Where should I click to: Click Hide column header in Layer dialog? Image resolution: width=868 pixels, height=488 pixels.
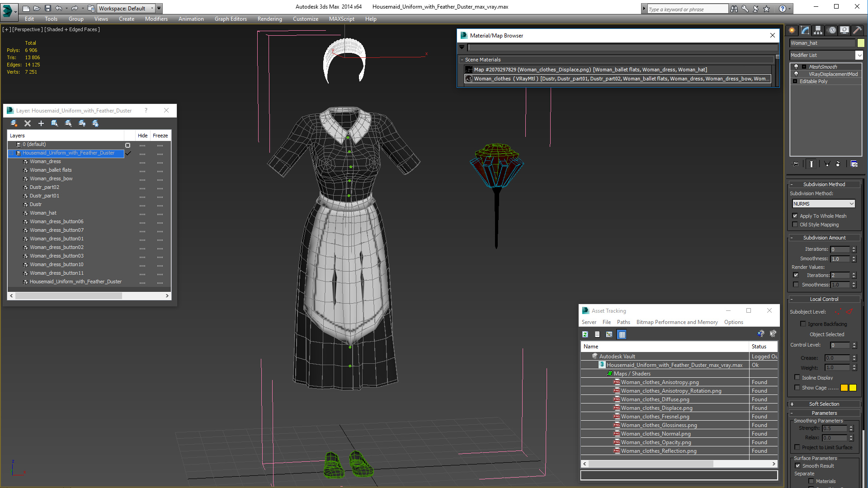click(x=142, y=136)
